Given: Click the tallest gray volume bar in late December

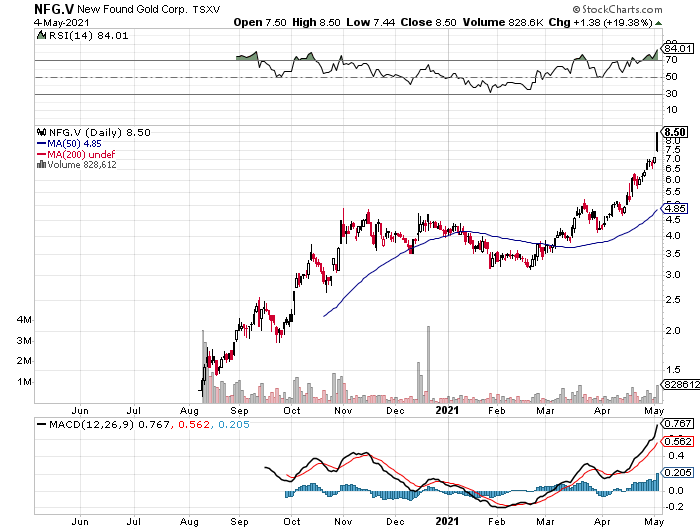Looking at the screenshot, I should click(429, 364).
